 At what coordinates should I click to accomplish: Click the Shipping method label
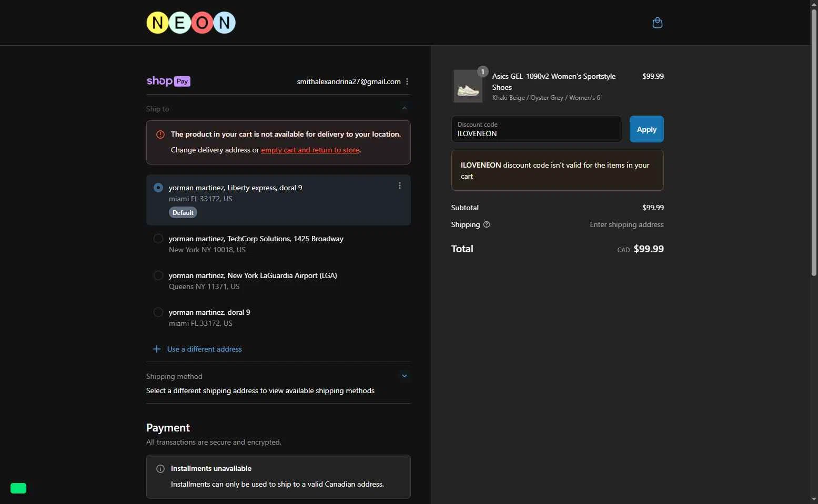point(174,376)
